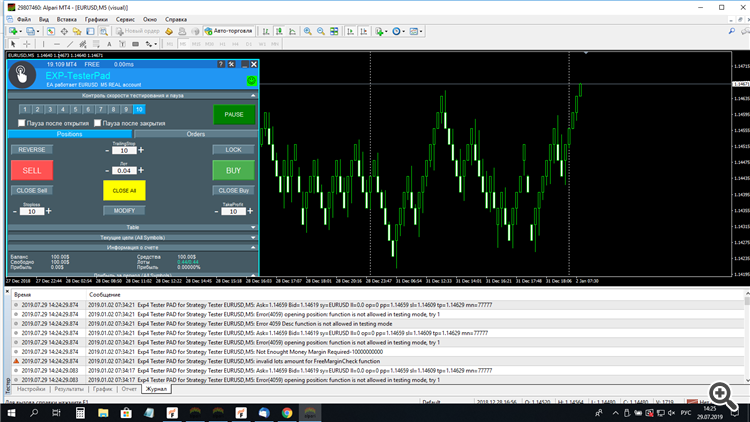Switch to the Orders tab
Image resolution: width=750 pixels, height=422 pixels.
[x=194, y=133]
